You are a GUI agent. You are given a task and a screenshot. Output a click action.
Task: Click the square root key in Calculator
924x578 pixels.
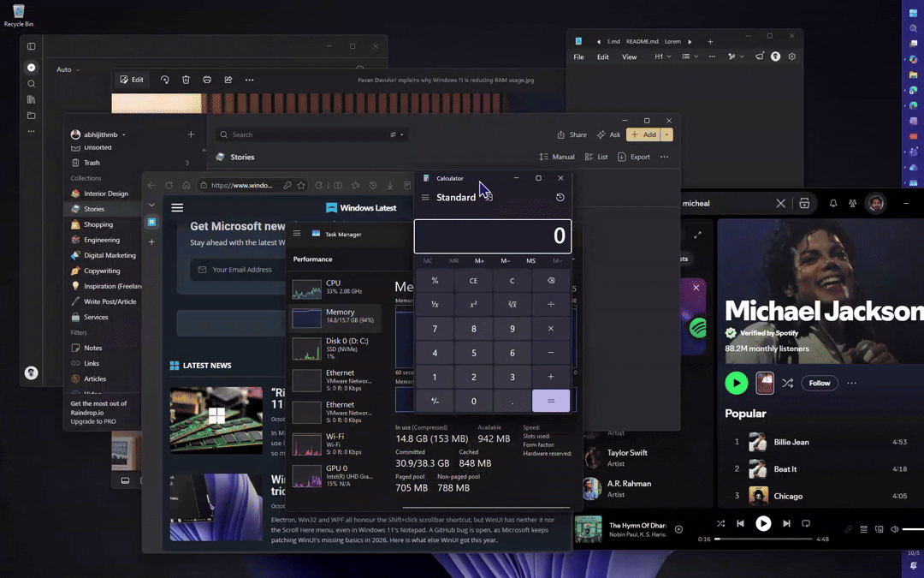coord(512,304)
